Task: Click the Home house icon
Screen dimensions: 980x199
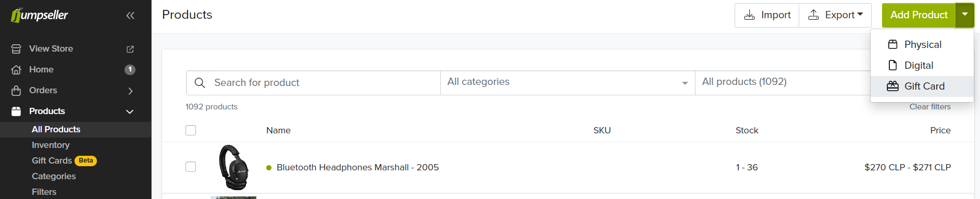Action: pos(16,70)
